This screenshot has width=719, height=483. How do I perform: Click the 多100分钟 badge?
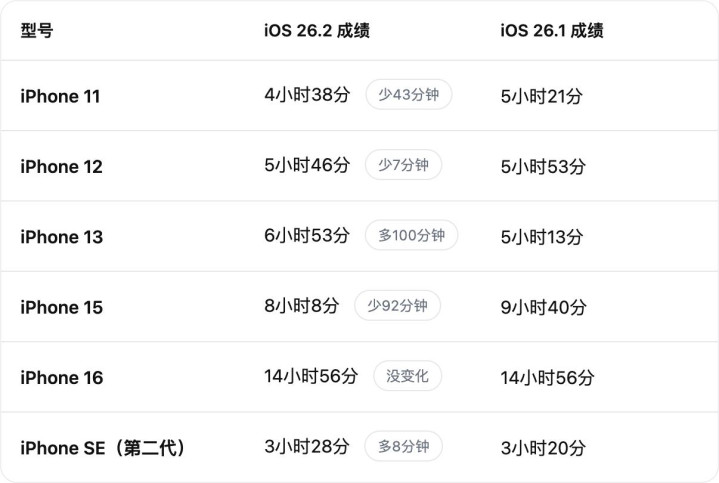pyautogui.click(x=411, y=236)
